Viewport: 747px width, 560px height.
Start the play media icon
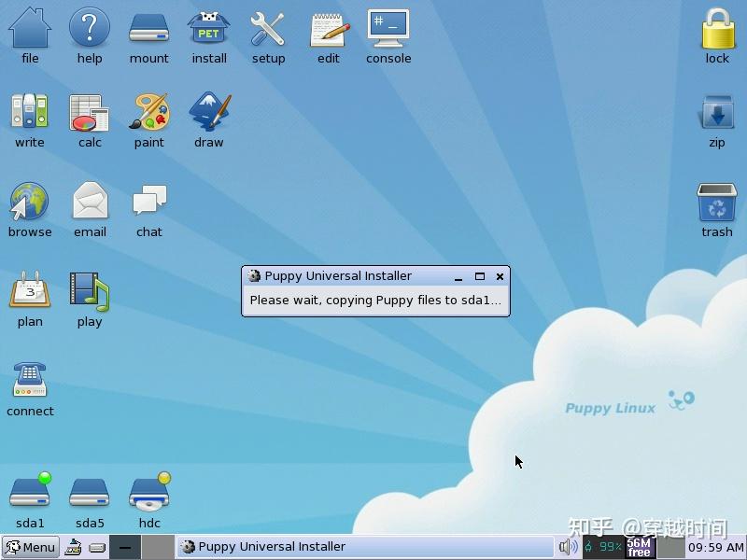(90, 293)
